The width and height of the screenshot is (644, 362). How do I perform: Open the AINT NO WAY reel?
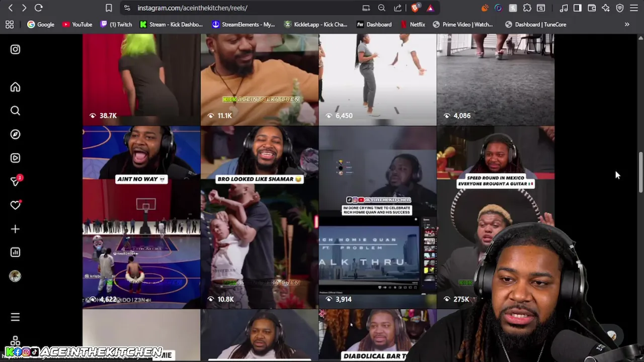[141, 217]
